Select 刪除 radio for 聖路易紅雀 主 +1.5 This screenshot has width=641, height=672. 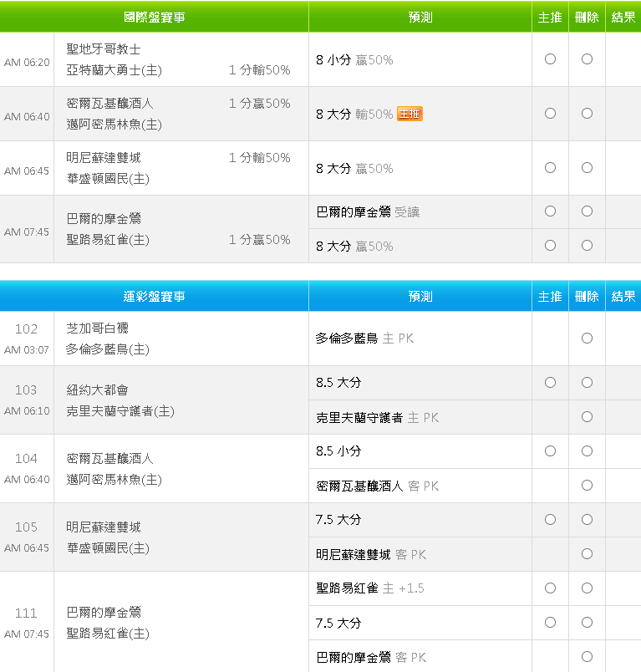tap(587, 588)
